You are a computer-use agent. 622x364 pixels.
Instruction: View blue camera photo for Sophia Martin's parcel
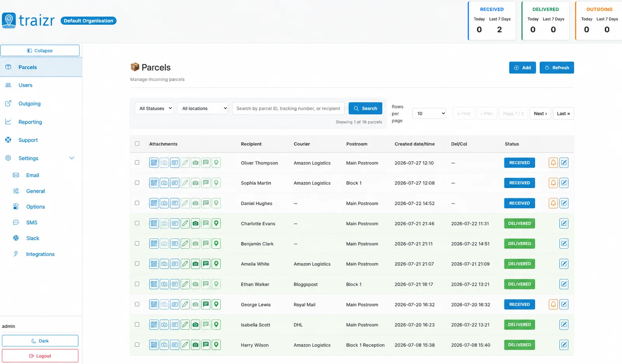tap(164, 183)
